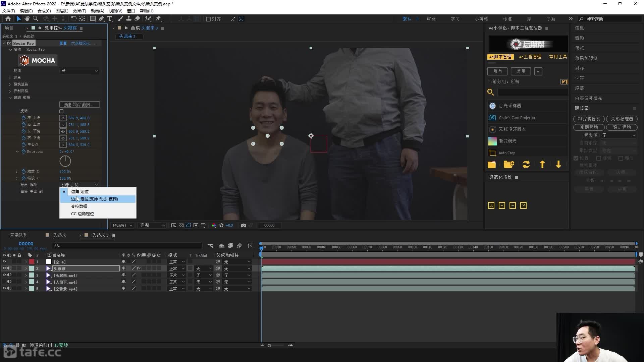This screenshot has width=644, height=362.
Task: Choose 边角 定位(支持 动态 模糊) option
Action: click(x=98, y=199)
